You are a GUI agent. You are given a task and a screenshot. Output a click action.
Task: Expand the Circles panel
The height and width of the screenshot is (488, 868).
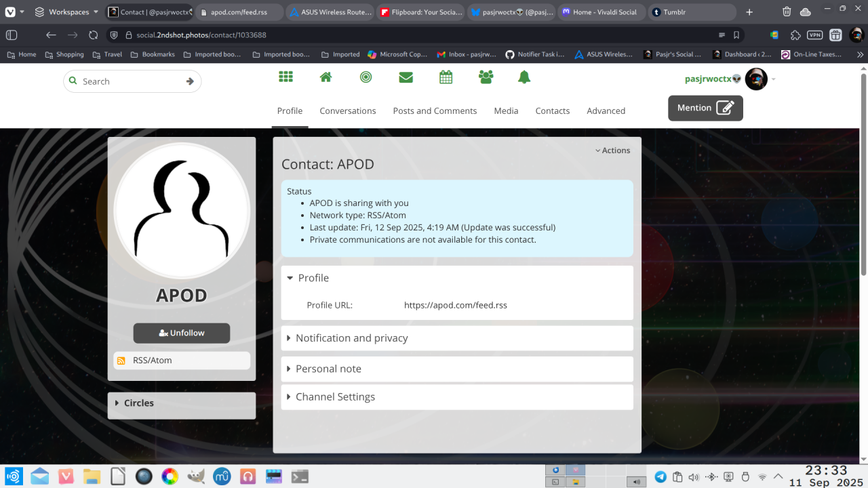point(138,403)
